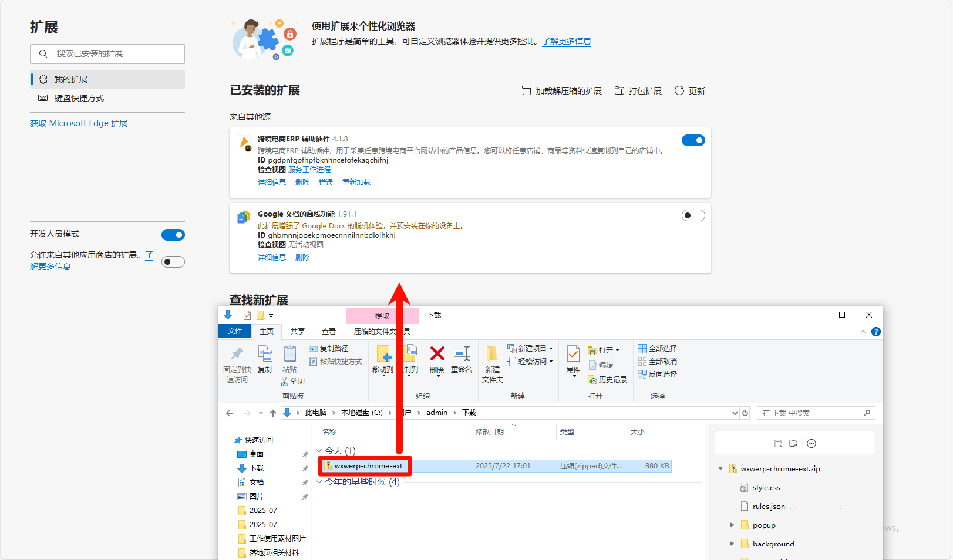
Task: Open the Get Microsoft Edge extensions link
Action: tap(79, 123)
